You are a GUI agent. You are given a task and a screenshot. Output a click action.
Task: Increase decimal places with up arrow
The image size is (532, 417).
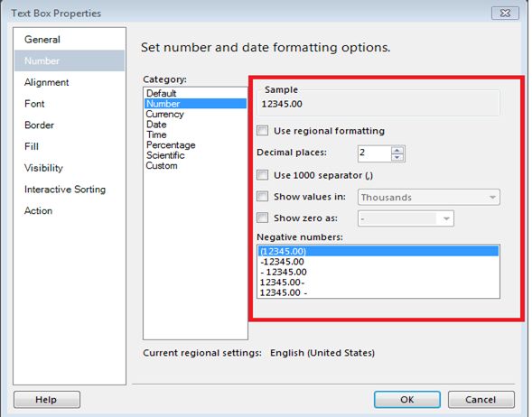(x=397, y=150)
